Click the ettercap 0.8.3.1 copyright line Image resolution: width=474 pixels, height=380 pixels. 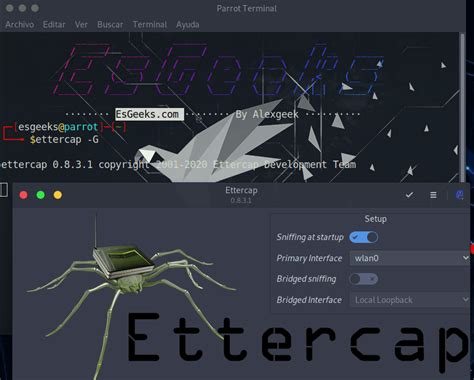coord(178,165)
